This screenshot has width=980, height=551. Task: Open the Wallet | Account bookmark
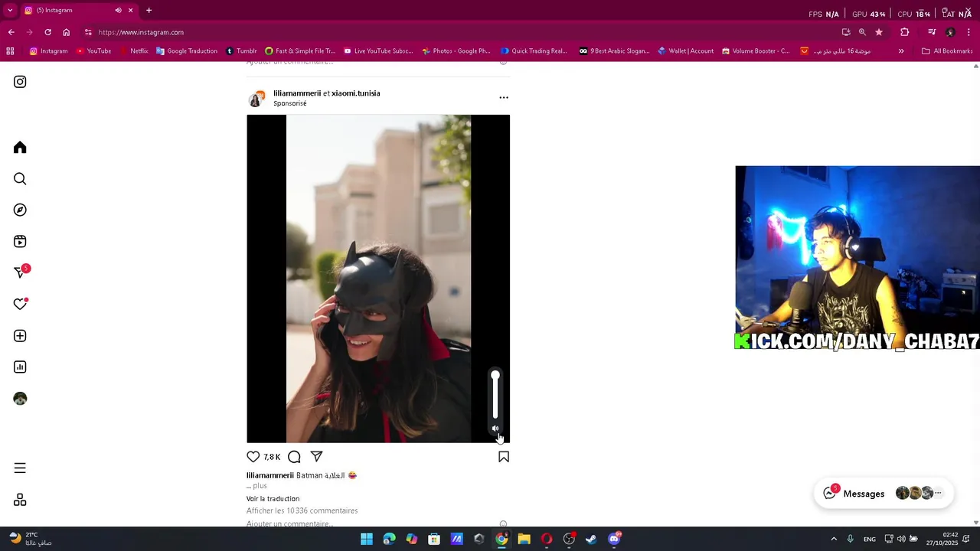pos(685,51)
